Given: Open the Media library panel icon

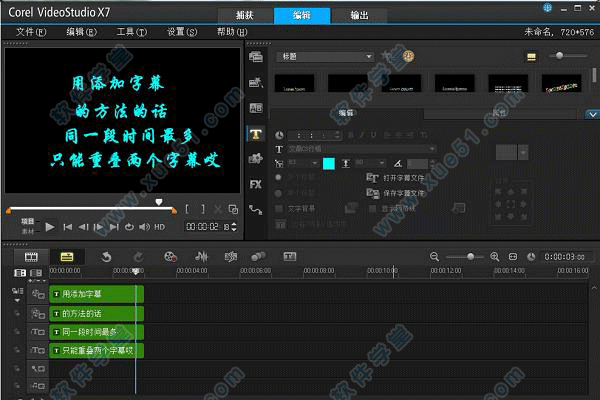Looking at the screenshot, I should coord(255,58).
